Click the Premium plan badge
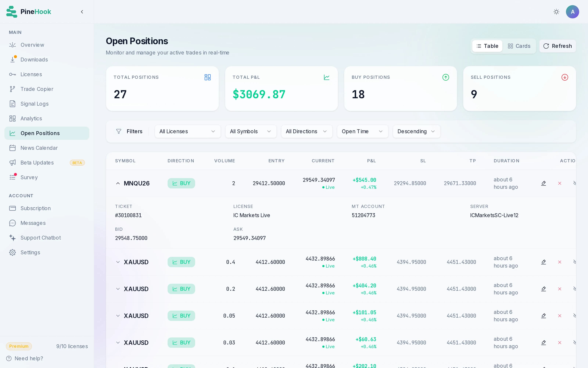This screenshot has width=588, height=368. (x=19, y=346)
